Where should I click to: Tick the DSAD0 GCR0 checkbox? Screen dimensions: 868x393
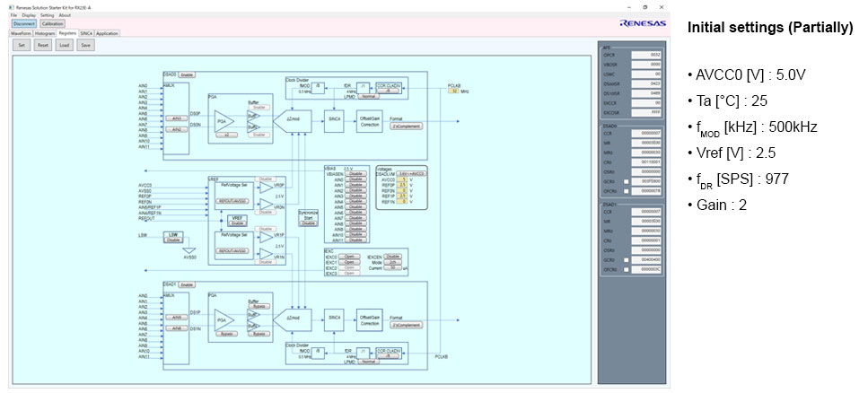[x=626, y=181]
